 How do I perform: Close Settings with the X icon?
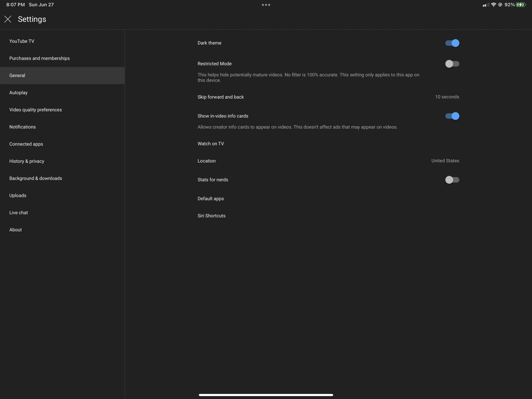click(8, 19)
